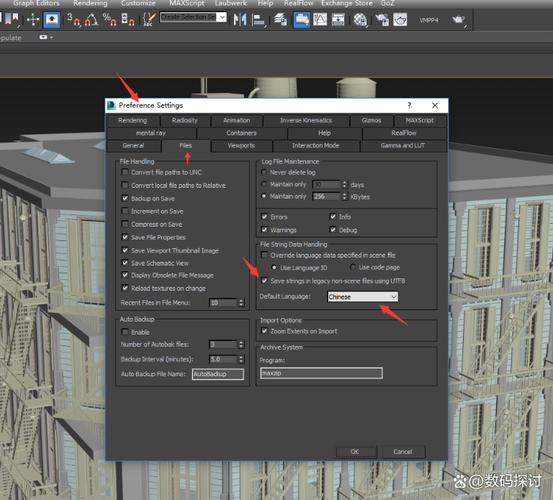Screen dimensions: 553x500
Task: Open the Render Setup icon
Action: (x=382, y=19)
